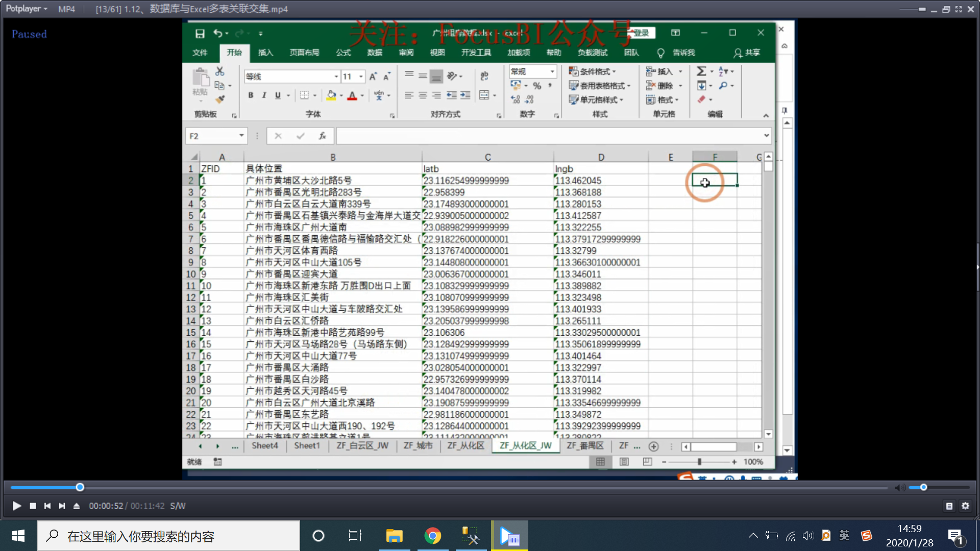Open the number format dropdown showing 常规

click(x=552, y=71)
